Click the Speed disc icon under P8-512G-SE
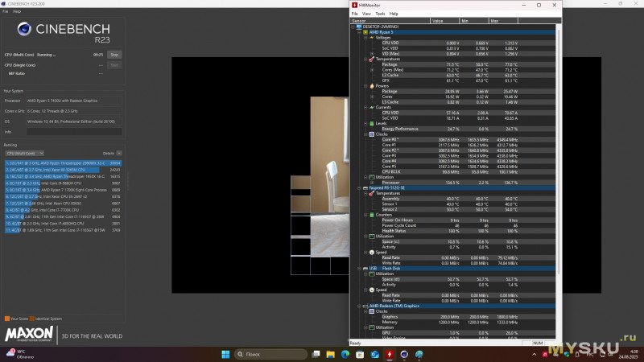Viewport: 644px width, 362px height. 372,253
